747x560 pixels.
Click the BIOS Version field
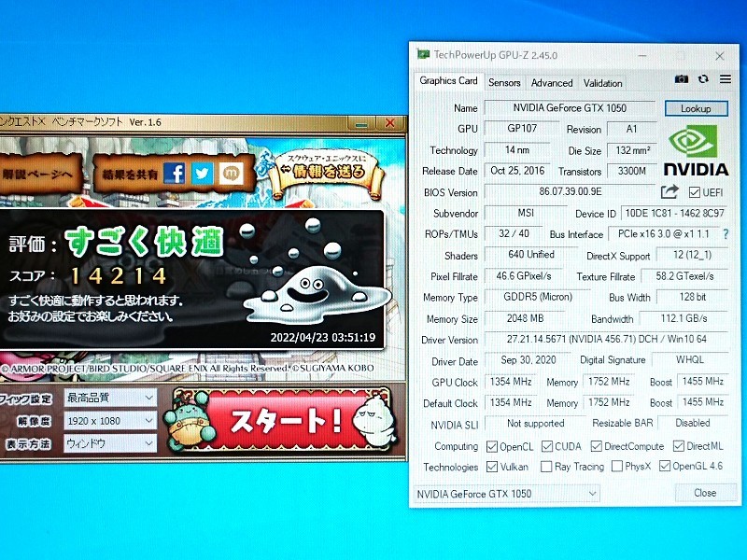[x=571, y=192]
